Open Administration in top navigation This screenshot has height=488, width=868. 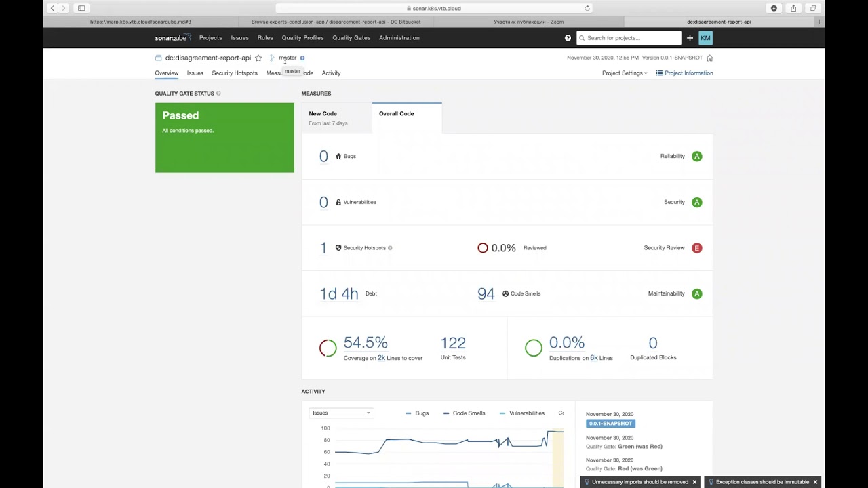399,38
